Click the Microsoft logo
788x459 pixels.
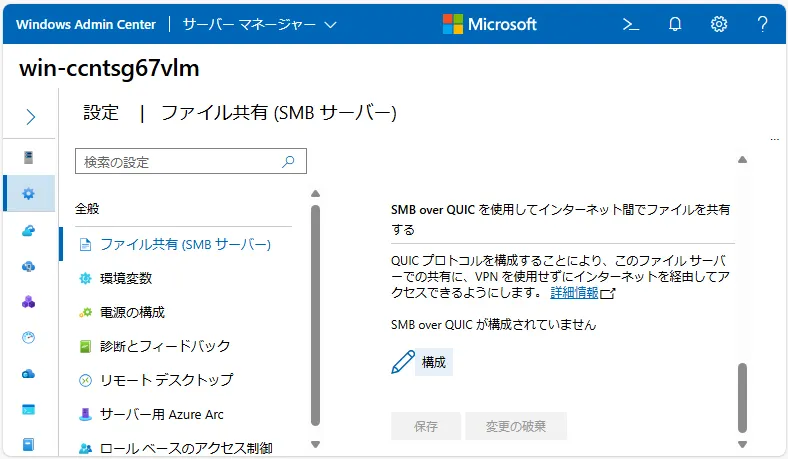pyautogui.click(x=489, y=24)
